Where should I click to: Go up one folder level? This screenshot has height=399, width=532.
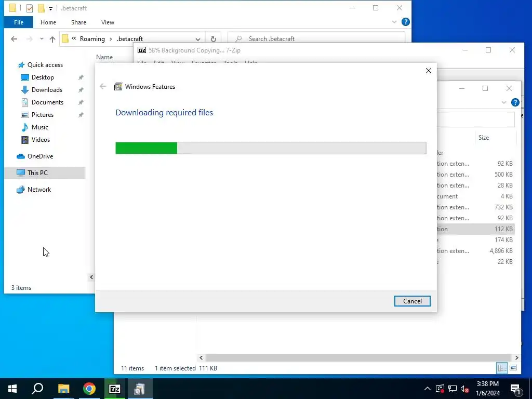pos(52,39)
